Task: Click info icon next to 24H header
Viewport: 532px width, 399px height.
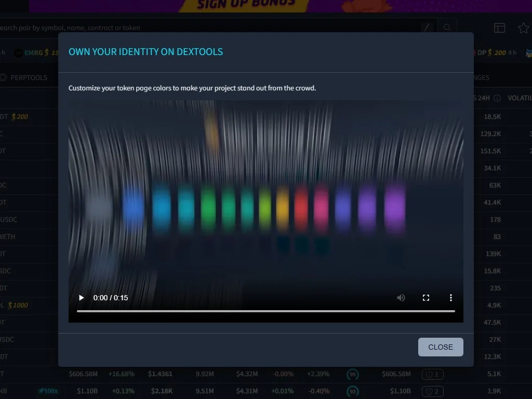Action: pyautogui.click(x=497, y=98)
